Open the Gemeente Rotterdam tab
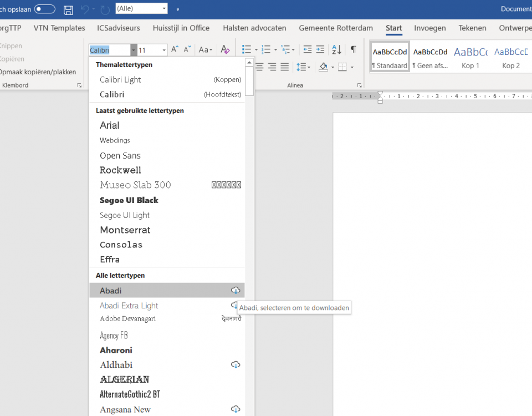 336,28
